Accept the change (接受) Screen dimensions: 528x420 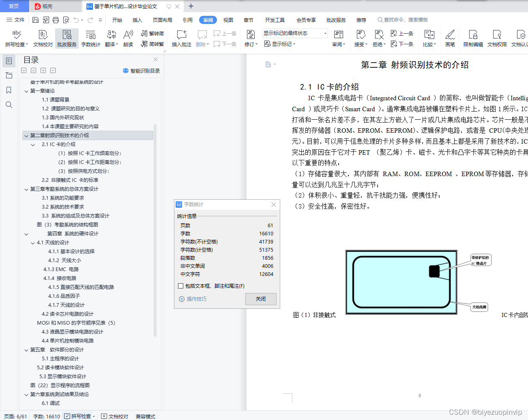tap(361, 39)
